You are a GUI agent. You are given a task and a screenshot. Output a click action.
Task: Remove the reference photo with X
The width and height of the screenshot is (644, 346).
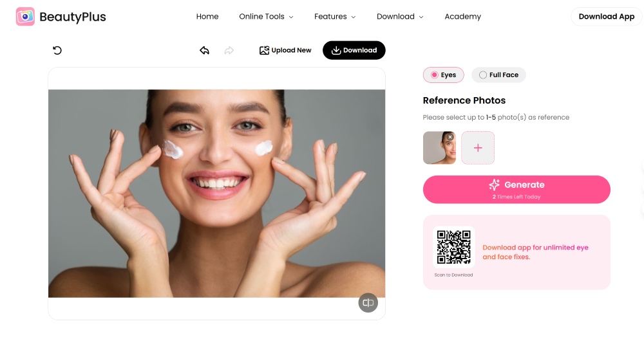coord(450,137)
